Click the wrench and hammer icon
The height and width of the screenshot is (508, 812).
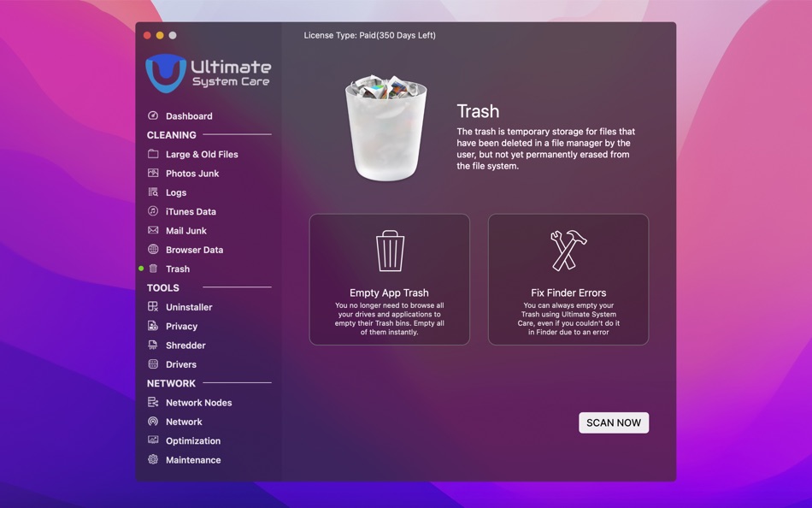(x=568, y=251)
